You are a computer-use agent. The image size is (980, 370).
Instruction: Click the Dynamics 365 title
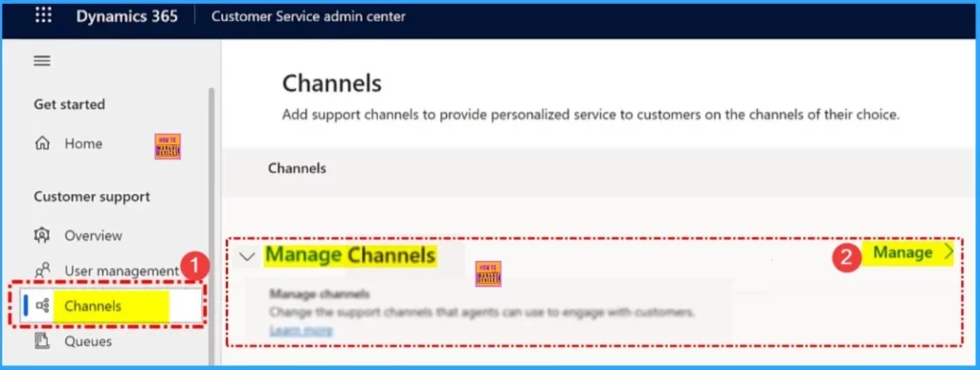[x=127, y=16]
